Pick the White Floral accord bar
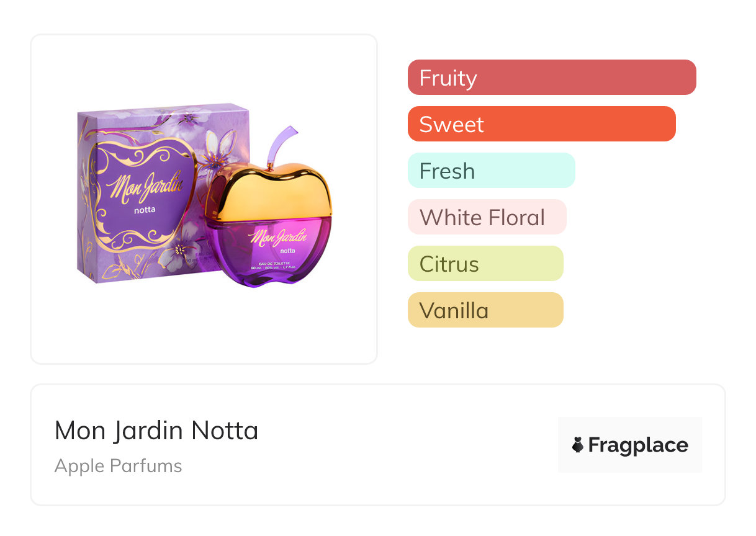Screen dimensions: 756x536 tap(487, 217)
